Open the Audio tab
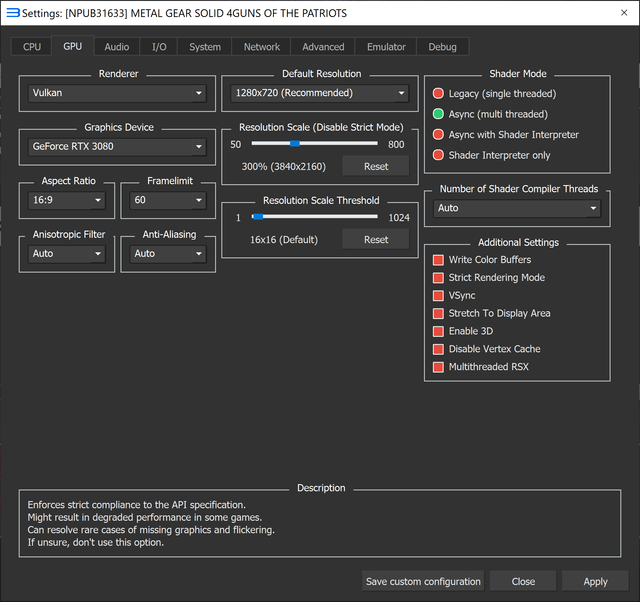Screen dimensions: 640x602 pyautogui.click(x=117, y=47)
